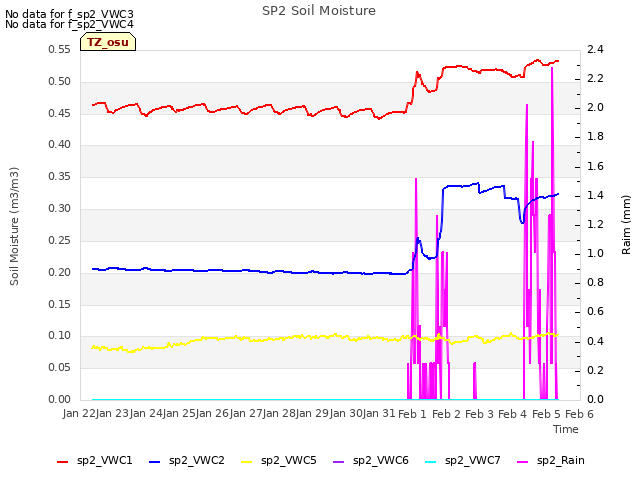Click the Feb 5 x-axis tick label

click(x=547, y=414)
